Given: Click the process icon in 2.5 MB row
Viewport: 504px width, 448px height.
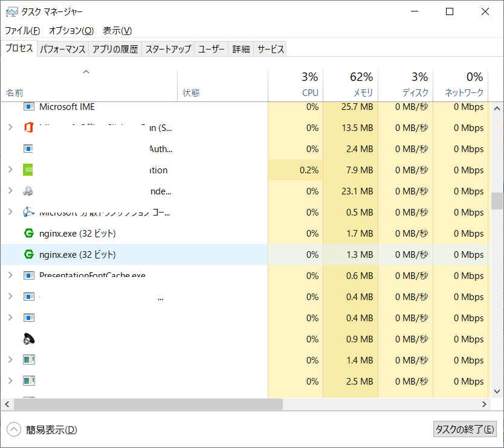Looking at the screenshot, I should [29, 381].
